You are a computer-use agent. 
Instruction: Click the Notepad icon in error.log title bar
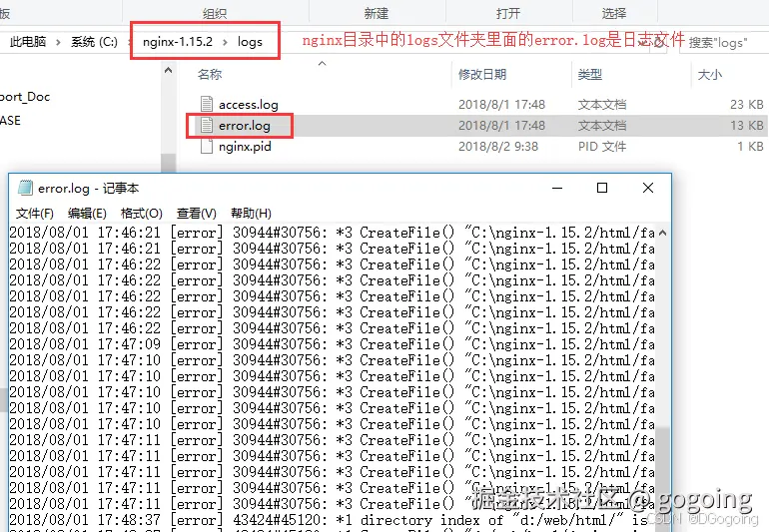pos(25,188)
